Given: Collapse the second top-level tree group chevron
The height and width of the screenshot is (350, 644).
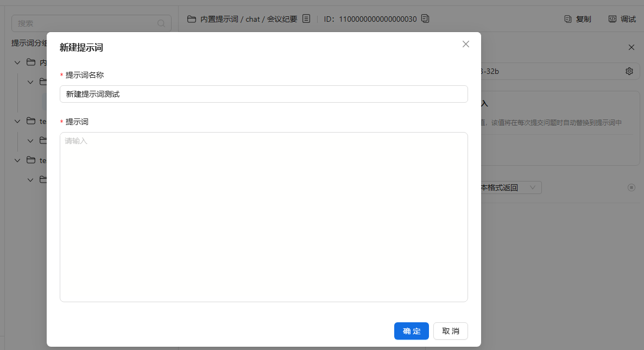Looking at the screenshot, I should (x=17, y=121).
